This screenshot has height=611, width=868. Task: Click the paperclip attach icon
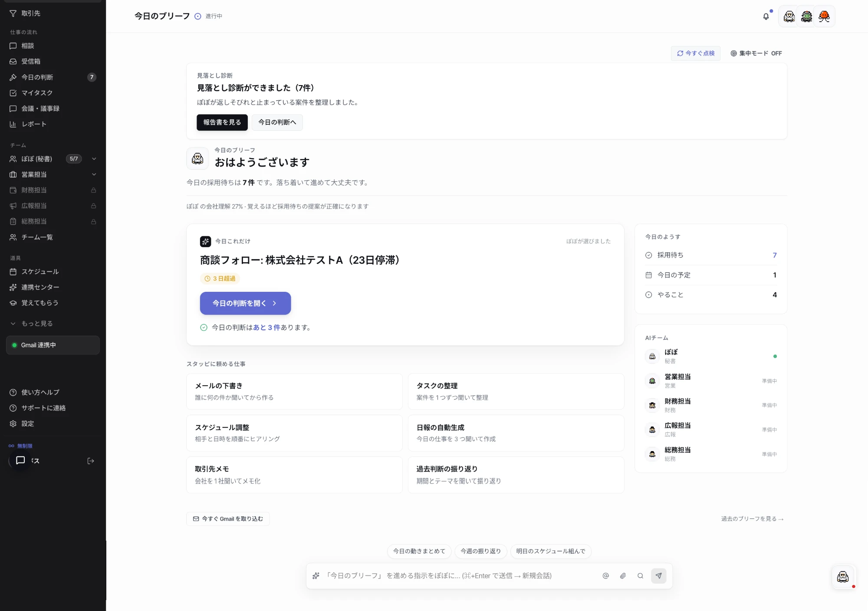pos(623,576)
